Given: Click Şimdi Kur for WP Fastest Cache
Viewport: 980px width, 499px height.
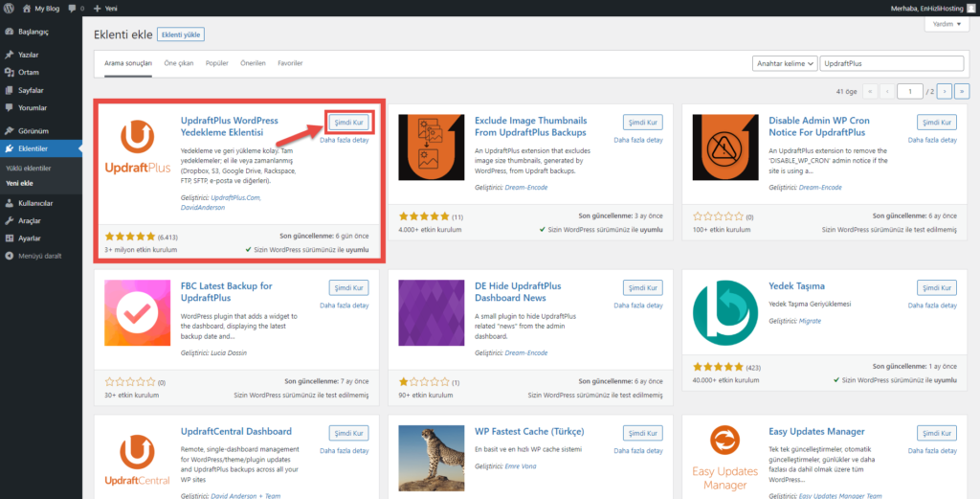Looking at the screenshot, I should pyautogui.click(x=643, y=433).
